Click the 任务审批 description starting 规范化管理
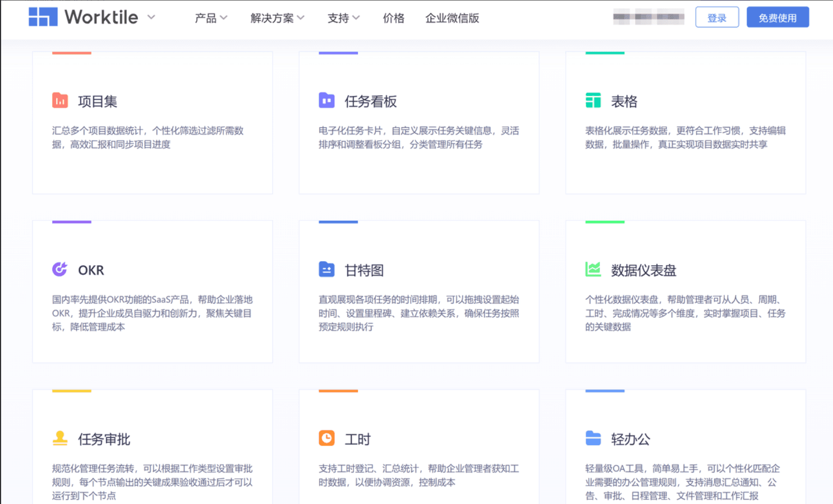 [x=153, y=482]
